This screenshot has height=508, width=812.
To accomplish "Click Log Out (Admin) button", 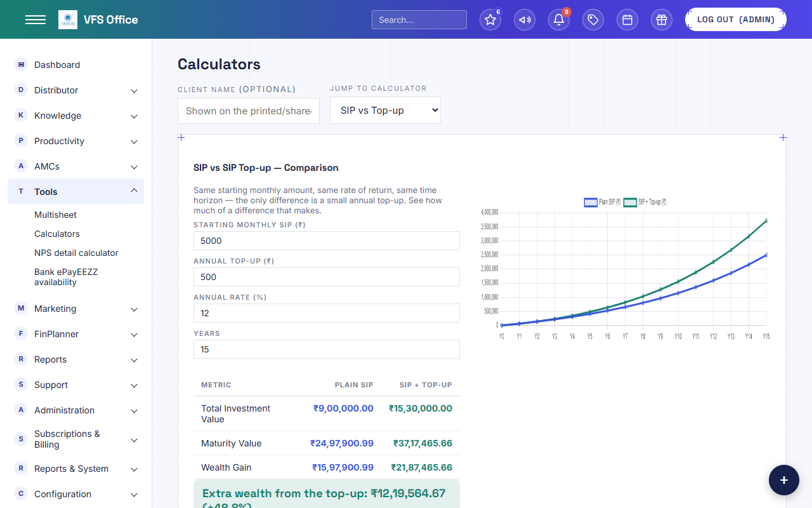I will click(736, 20).
